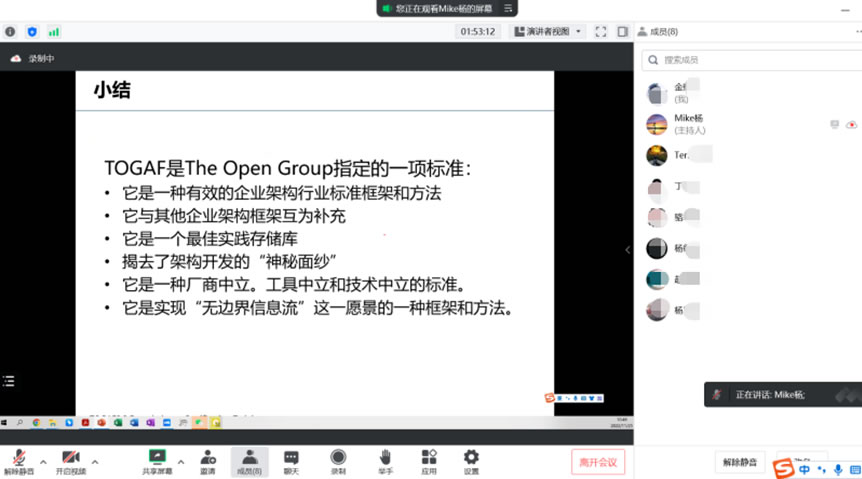Open the 演讲者视图 layout dropdown
This screenshot has width=862, height=479.
[x=548, y=31]
